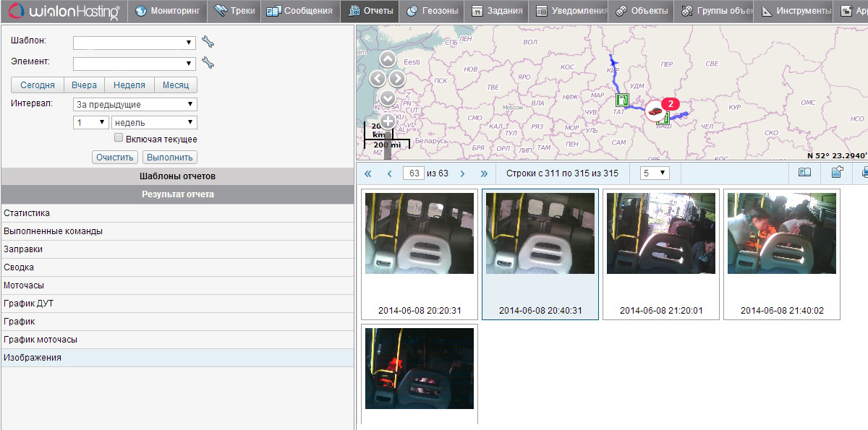Go to first page of results
This screenshot has height=430, width=868.
click(x=367, y=173)
